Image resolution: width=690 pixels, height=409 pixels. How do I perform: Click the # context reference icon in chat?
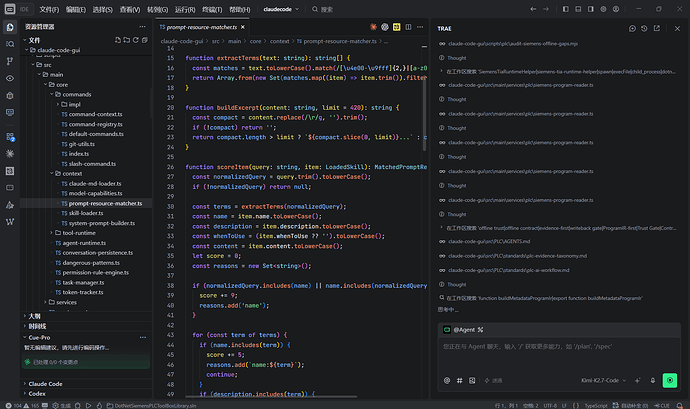click(x=459, y=380)
